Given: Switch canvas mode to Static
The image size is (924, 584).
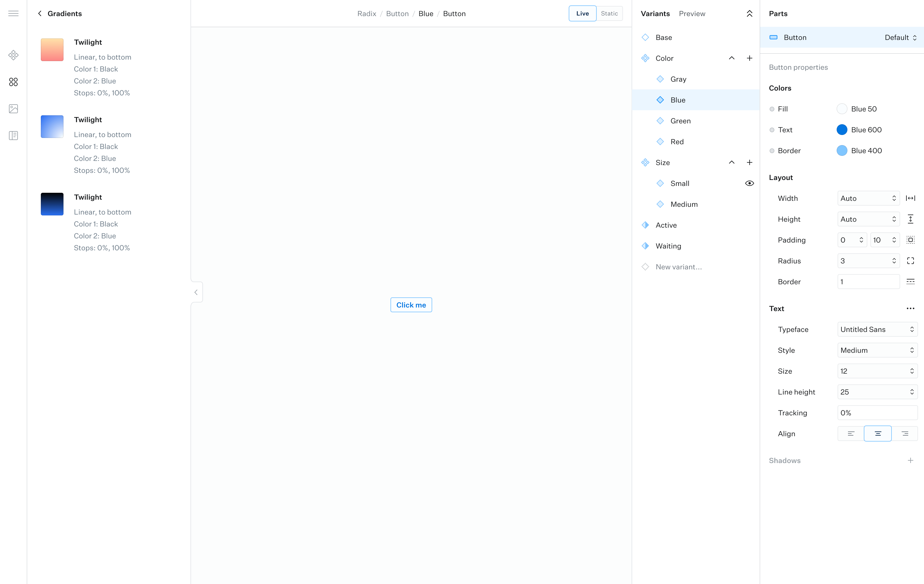Looking at the screenshot, I should pyautogui.click(x=609, y=13).
